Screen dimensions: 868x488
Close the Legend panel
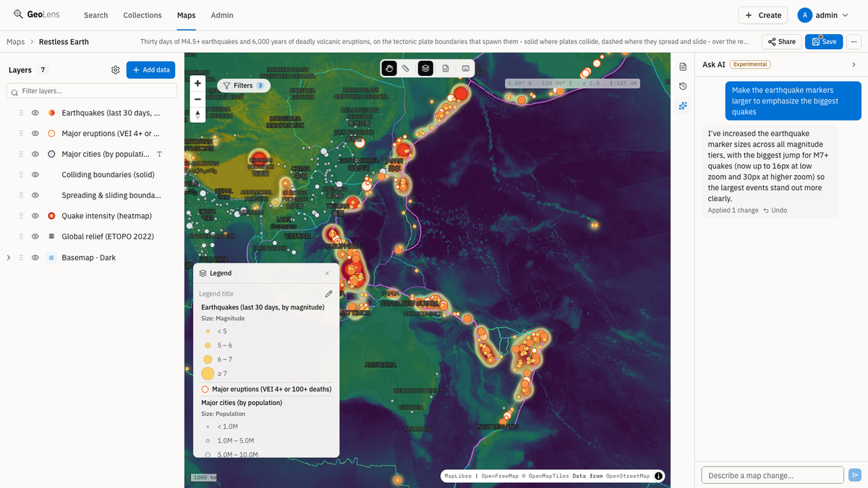tap(327, 273)
